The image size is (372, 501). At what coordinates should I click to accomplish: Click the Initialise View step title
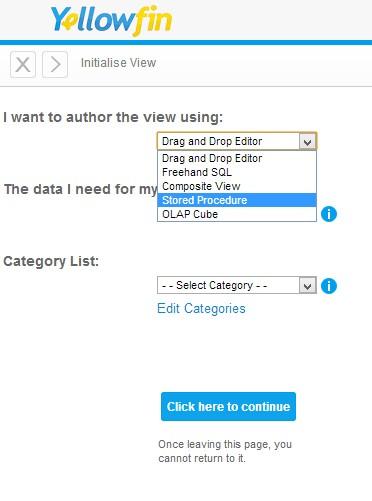[118, 63]
